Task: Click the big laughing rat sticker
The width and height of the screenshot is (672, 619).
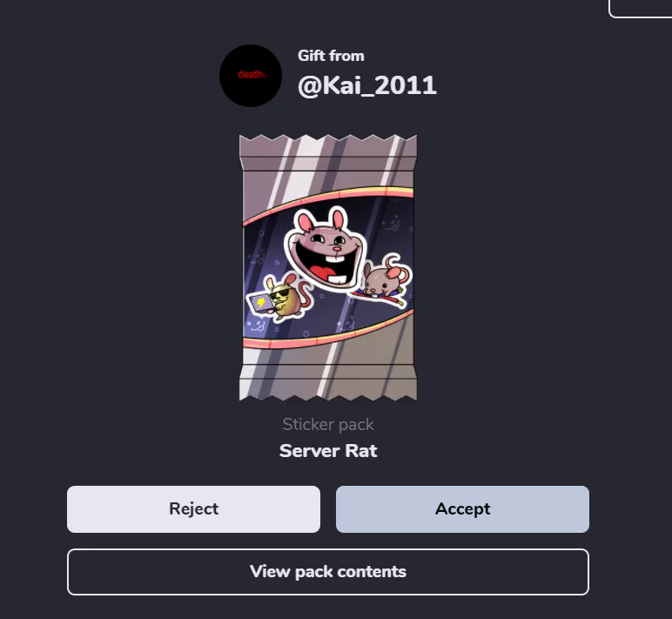Action: 326,249
